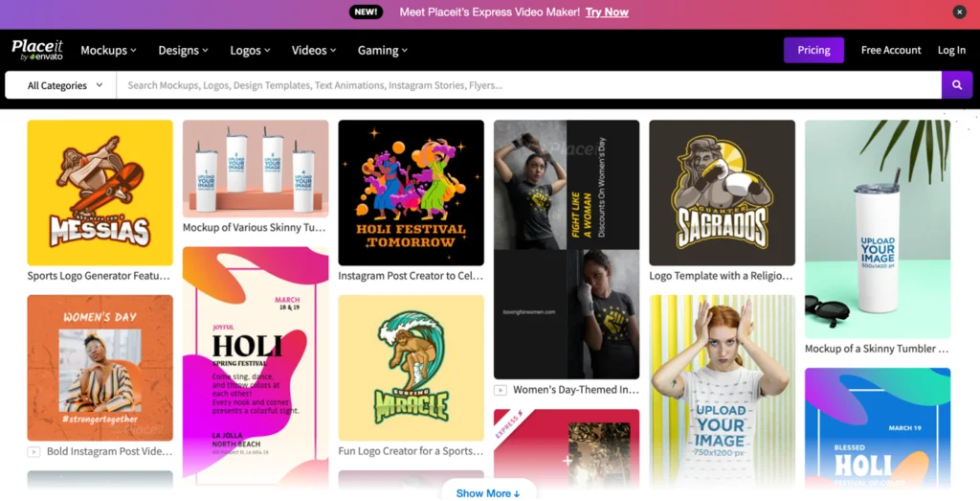
Task: Focus the mockups and logos search field
Action: tap(526, 85)
